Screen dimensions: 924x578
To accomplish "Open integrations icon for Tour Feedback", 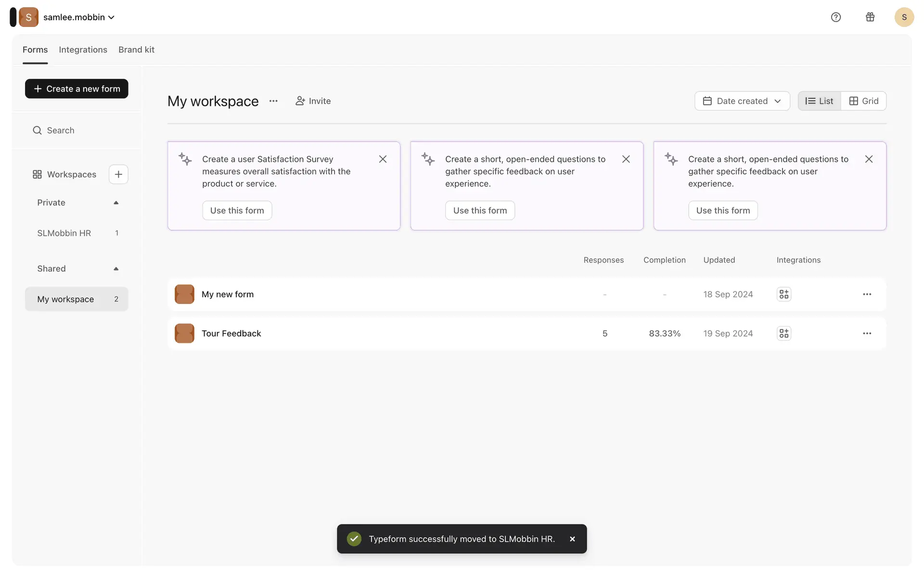I will click(x=784, y=333).
